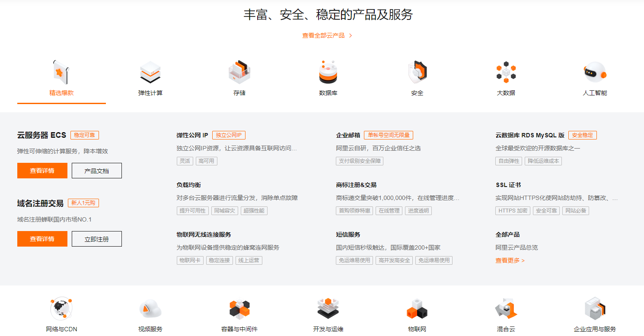Image resolution: width=644 pixels, height=336 pixels.
Task: Click the 独立公网IP orange badge
Action: [229, 135]
